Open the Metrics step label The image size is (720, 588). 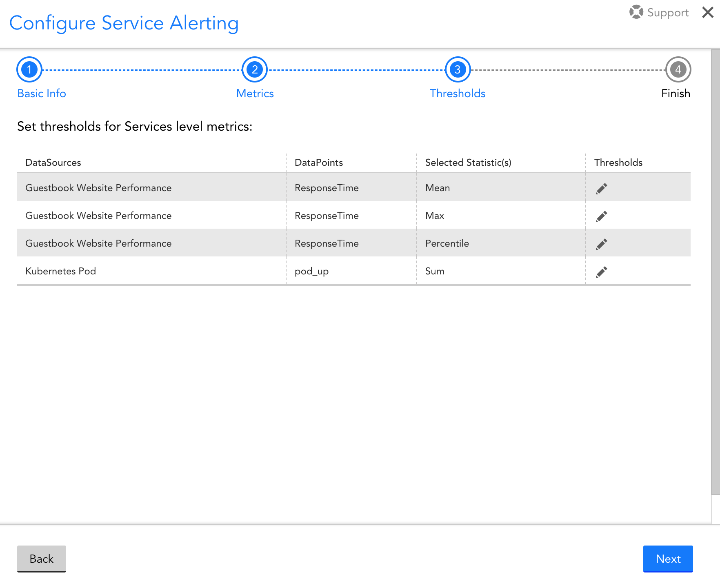point(255,94)
